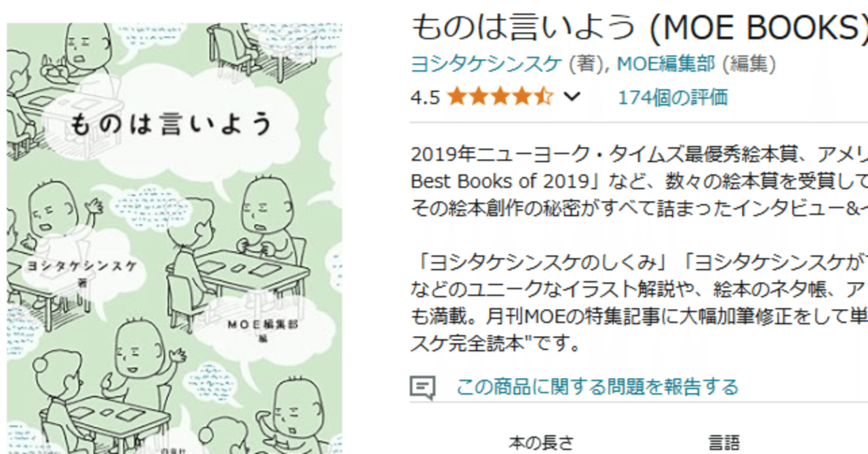Click the 言語 detail label
This screenshot has width=868, height=454.
coord(724,443)
